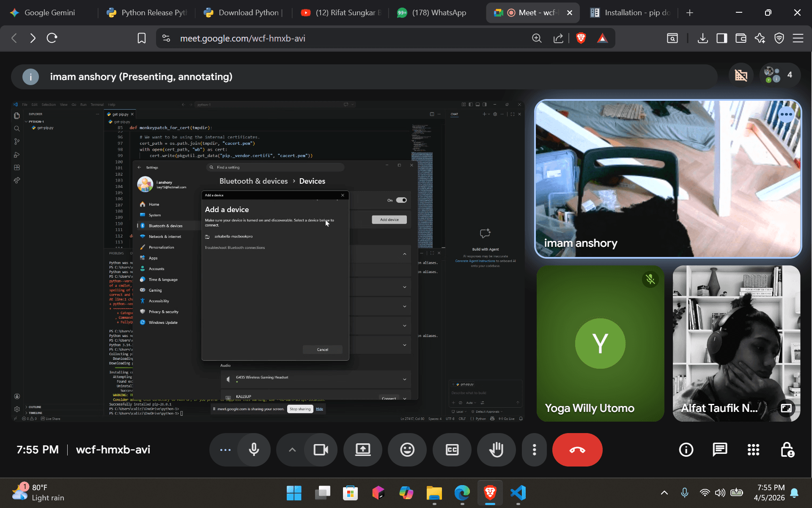Open more options three-dot menu

[534, 450]
